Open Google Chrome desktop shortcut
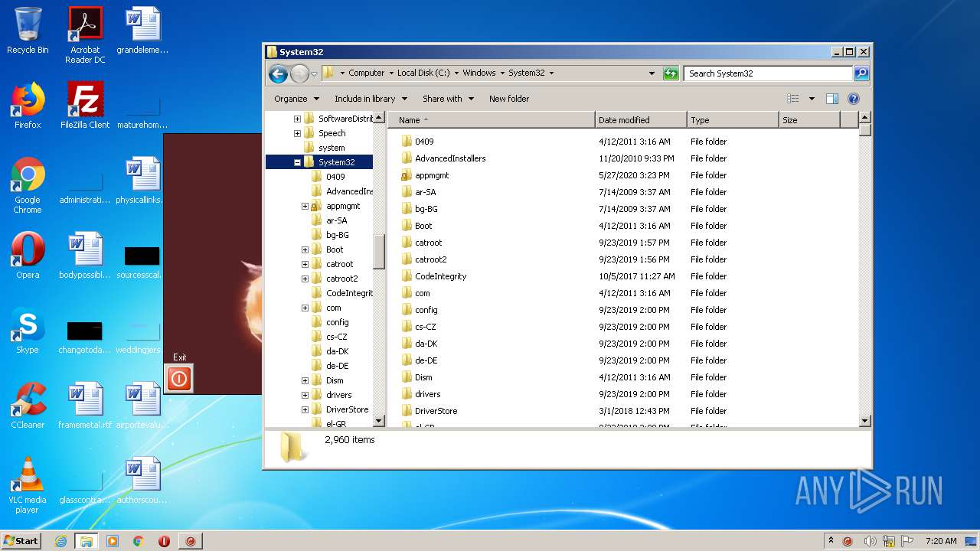The width and height of the screenshot is (980, 551). [x=28, y=185]
